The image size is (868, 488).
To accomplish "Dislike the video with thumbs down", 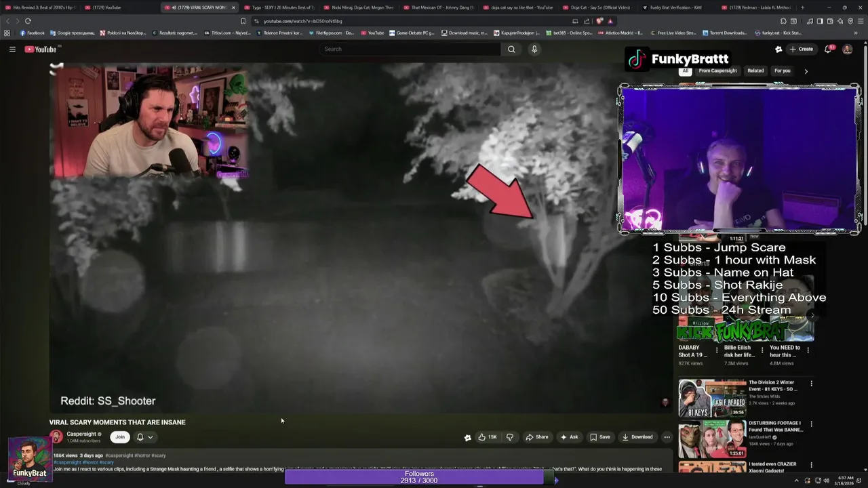I will click(510, 437).
